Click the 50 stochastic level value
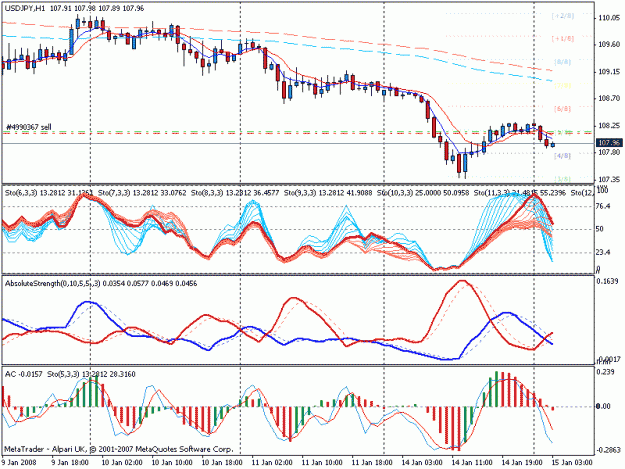This screenshot has width=625, height=469. pyautogui.click(x=599, y=229)
